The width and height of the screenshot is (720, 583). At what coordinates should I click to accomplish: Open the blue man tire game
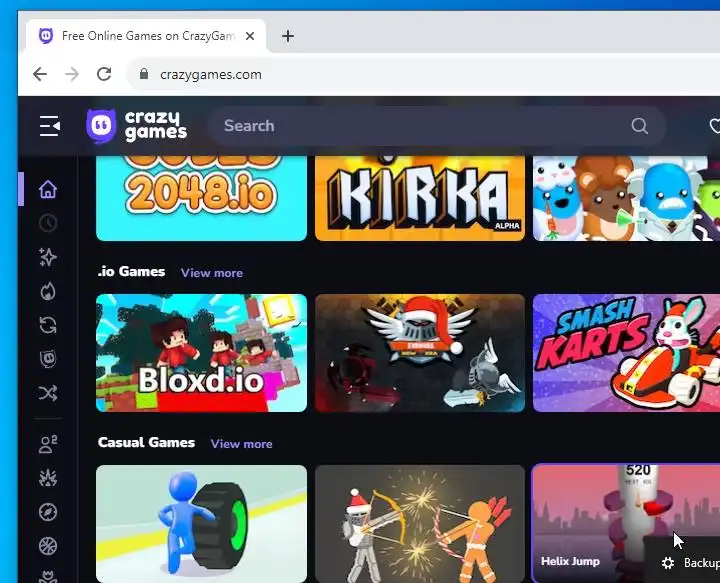pyautogui.click(x=201, y=524)
